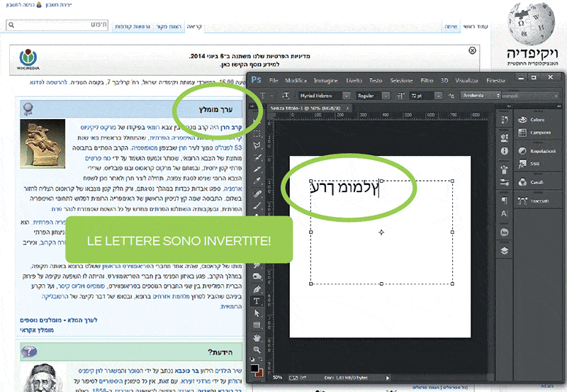Select the Hand tool
567x392 pixels.
click(x=257, y=337)
